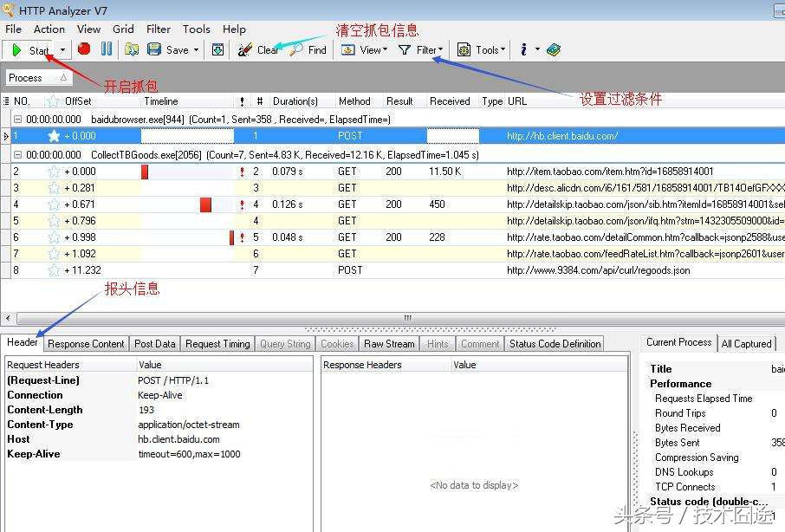Click the Clear capture toolbar button

pyautogui.click(x=257, y=49)
